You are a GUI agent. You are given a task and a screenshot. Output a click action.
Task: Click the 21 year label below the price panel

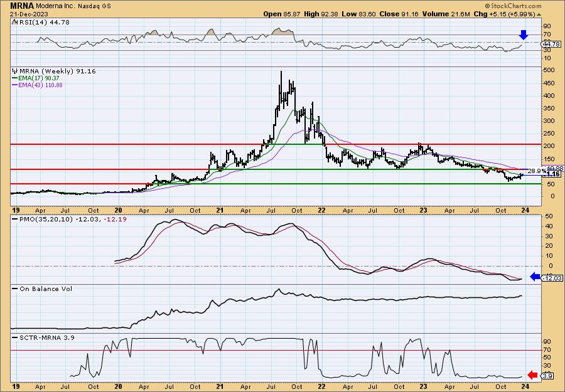click(220, 210)
